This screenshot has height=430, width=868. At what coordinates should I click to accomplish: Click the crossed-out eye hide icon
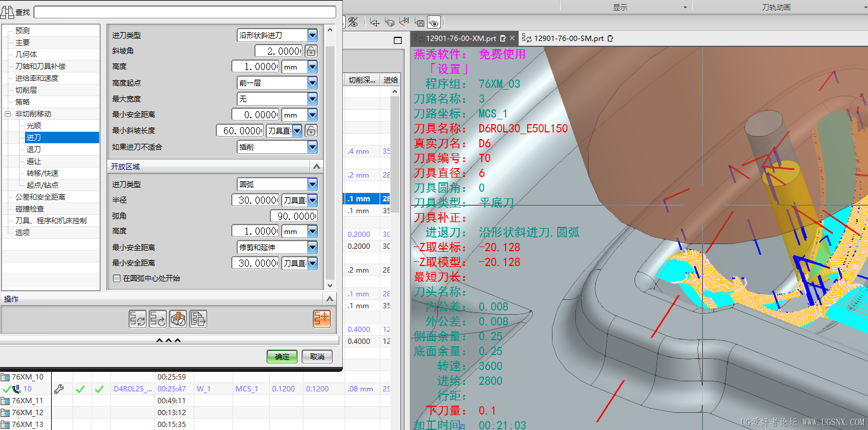click(353, 23)
